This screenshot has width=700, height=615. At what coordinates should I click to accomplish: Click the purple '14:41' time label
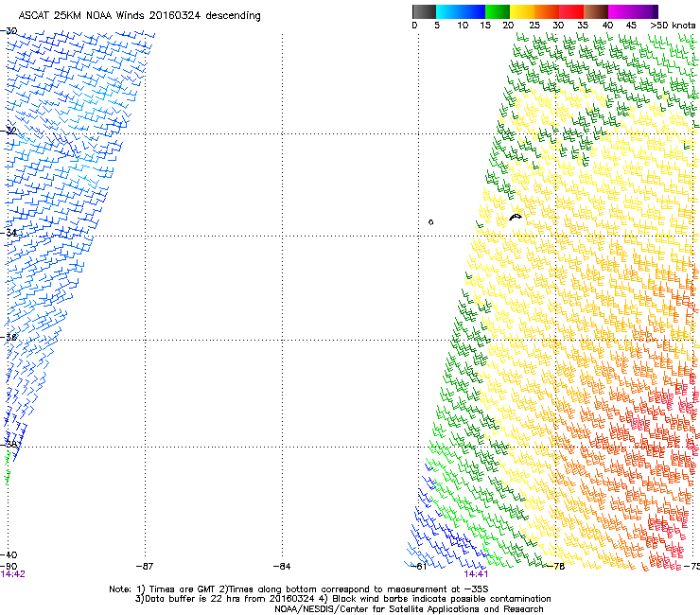pyautogui.click(x=476, y=574)
